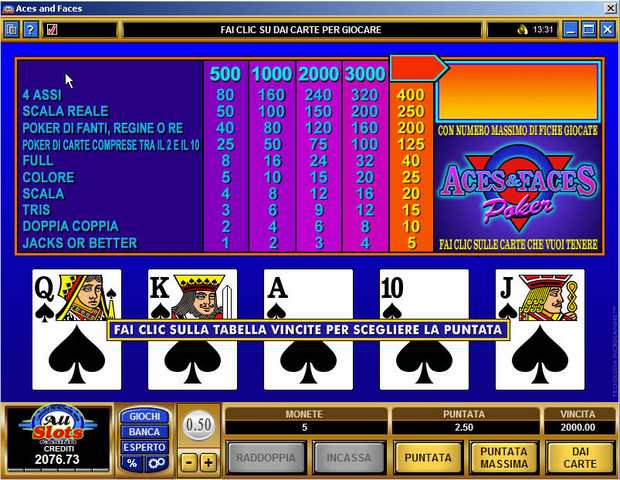620x480 pixels.
Task: Click the 0.50 coin value chip
Action: click(198, 425)
